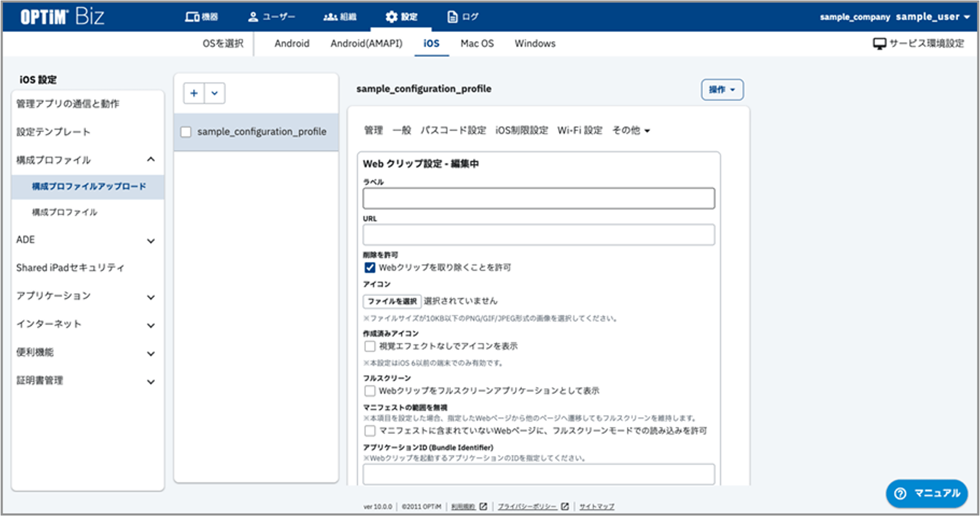Select the 組織 organization icon
The image size is (980, 516).
(x=330, y=17)
